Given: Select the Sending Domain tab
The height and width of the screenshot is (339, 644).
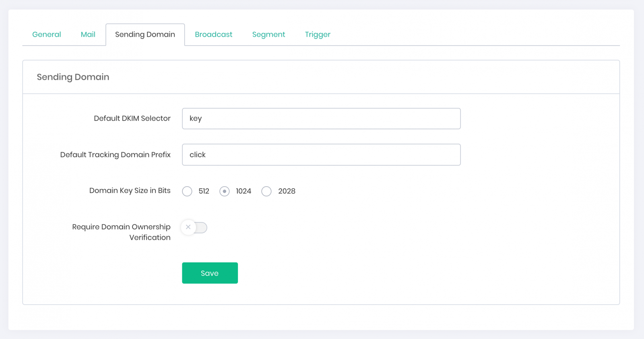Looking at the screenshot, I should click(145, 35).
